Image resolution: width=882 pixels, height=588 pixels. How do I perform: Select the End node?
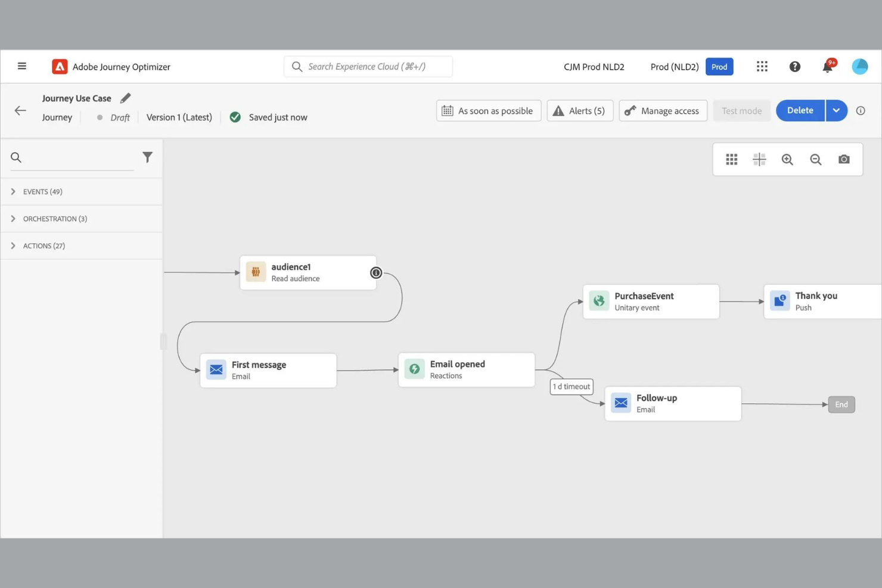click(841, 405)
